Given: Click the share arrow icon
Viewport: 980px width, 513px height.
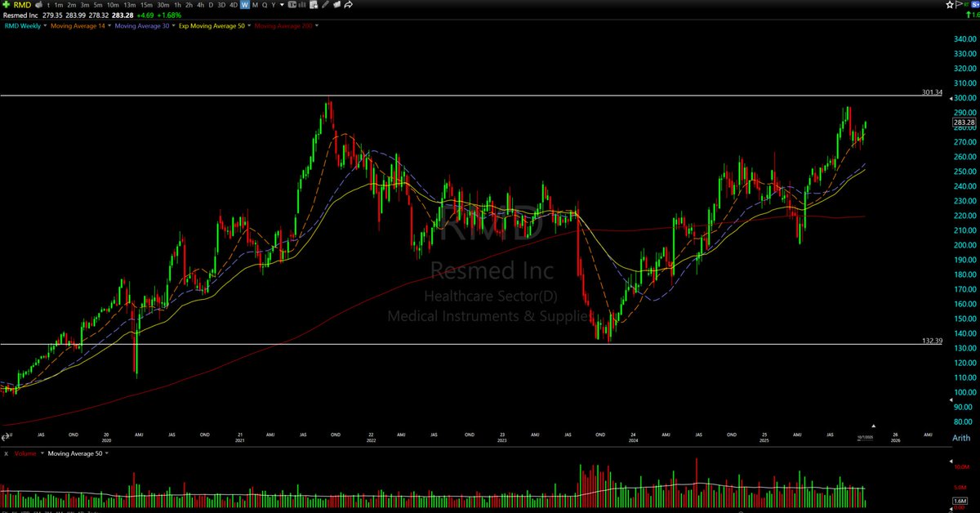Looking at the screenshot, I should click(349, 5).
